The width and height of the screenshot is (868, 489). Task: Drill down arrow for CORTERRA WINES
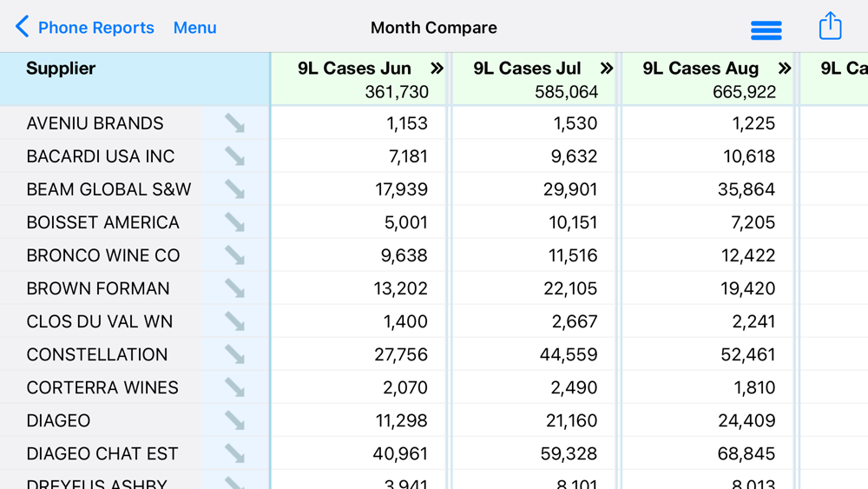(234, 387)
